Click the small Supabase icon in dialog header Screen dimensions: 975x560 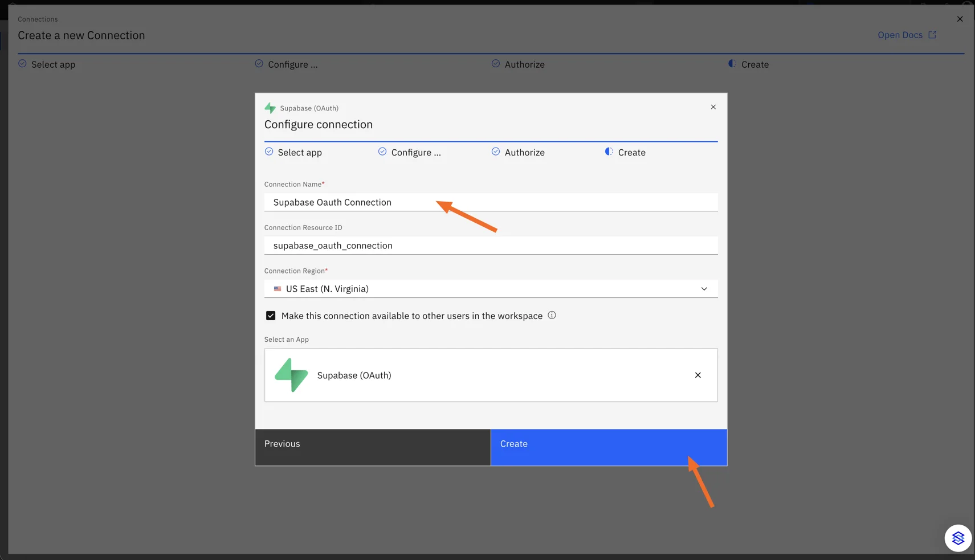(270, 108)
